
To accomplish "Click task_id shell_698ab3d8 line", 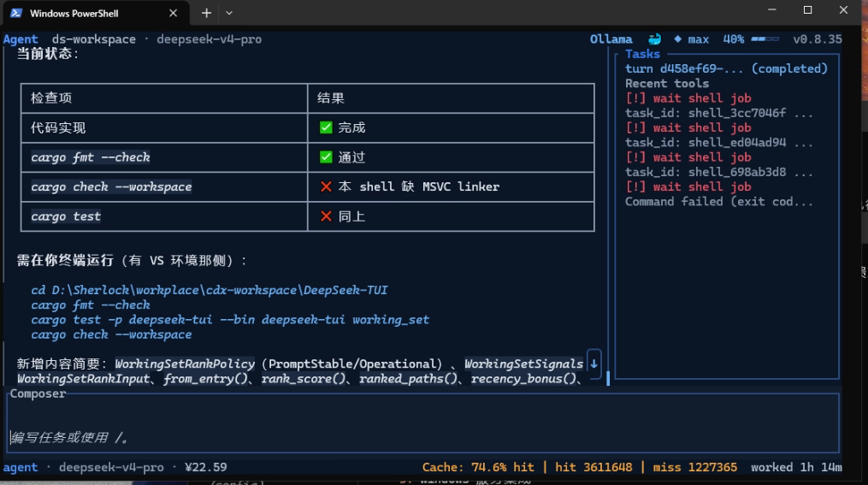I will (719, 172).
